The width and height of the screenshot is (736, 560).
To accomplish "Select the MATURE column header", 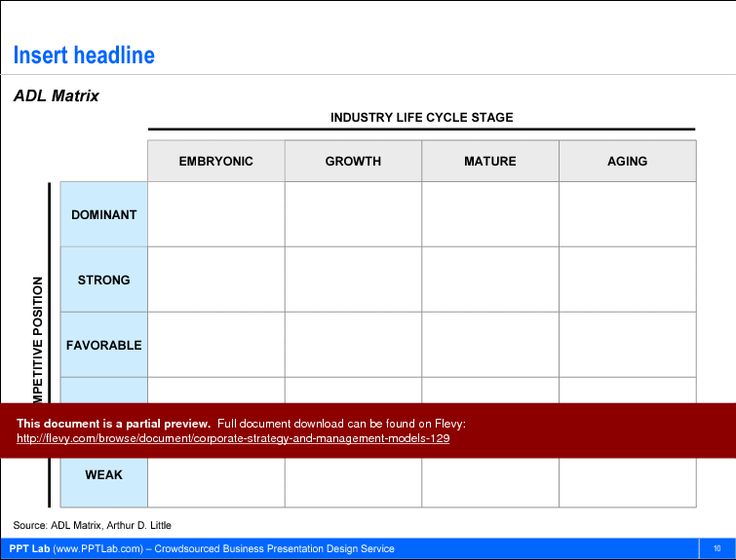I will pos(490,161).
